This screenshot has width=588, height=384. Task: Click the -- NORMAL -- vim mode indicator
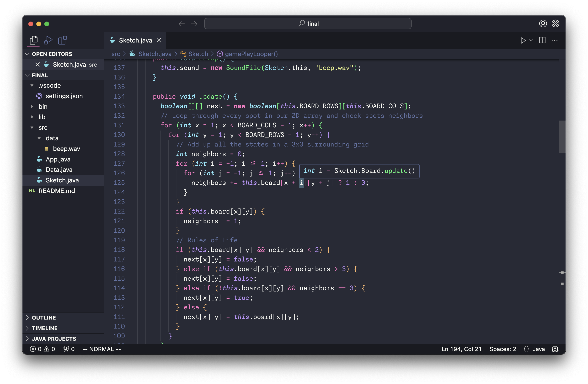102,349
